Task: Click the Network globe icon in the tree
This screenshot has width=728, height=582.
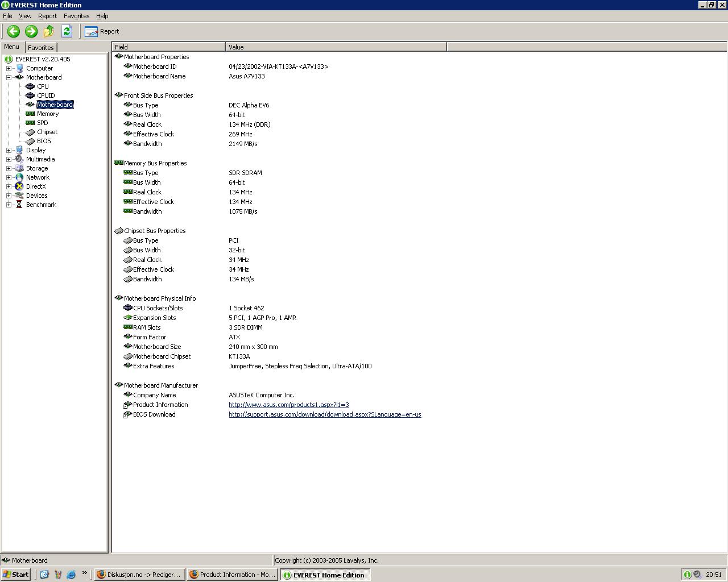Action: click(x=19, y=177)
